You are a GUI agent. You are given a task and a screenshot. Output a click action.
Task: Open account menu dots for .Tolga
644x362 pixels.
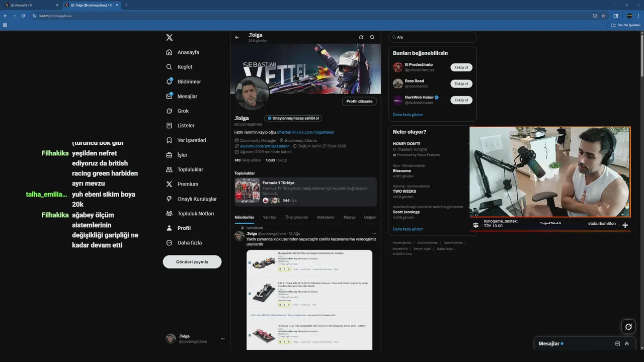click(x=222, y=339)
